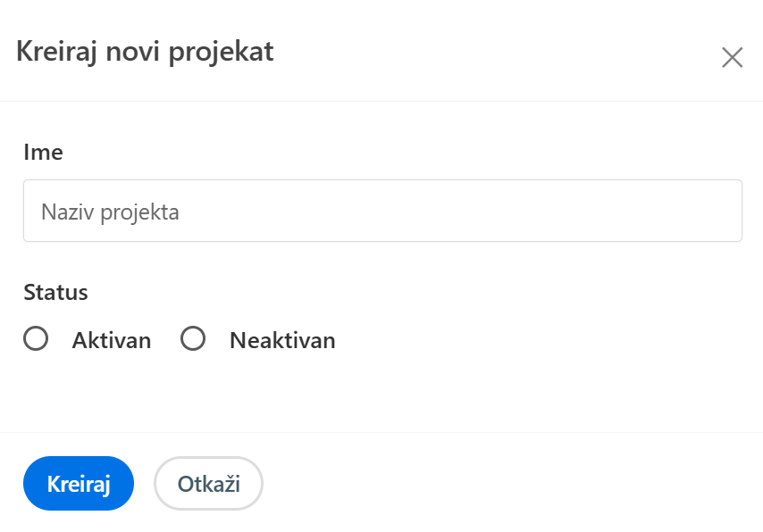
Task: Click the Kreiraj novi projekat title
Action: 145,52
